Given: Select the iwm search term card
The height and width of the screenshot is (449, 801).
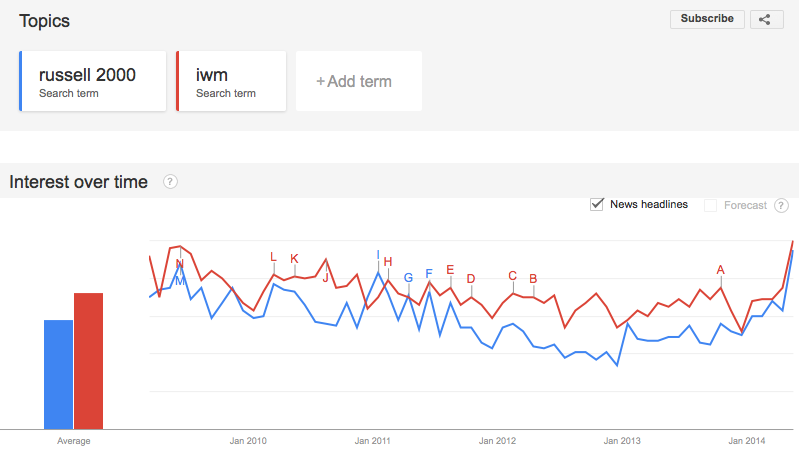Looking at the screenshot, I should click(x=231, y=81).
